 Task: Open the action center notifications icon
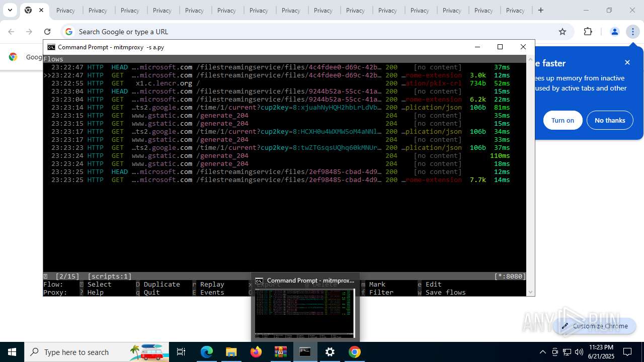click(x=627, y=352)
